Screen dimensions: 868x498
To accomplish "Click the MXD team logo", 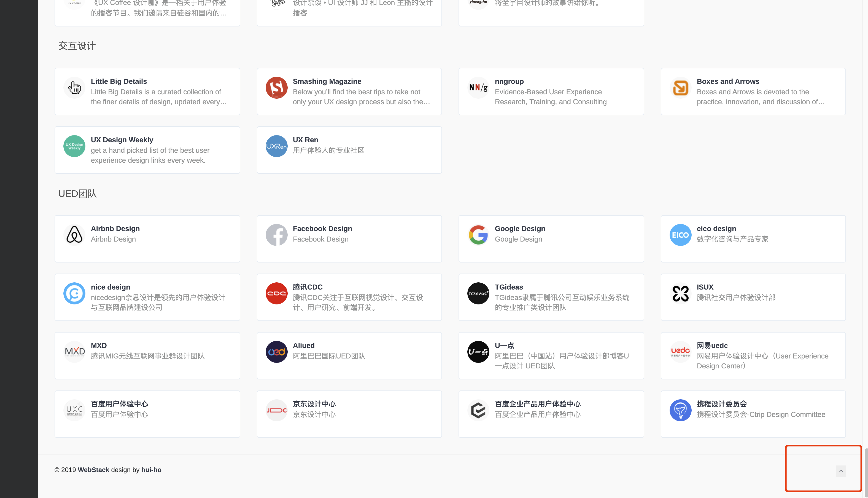I will pos(74,352).
